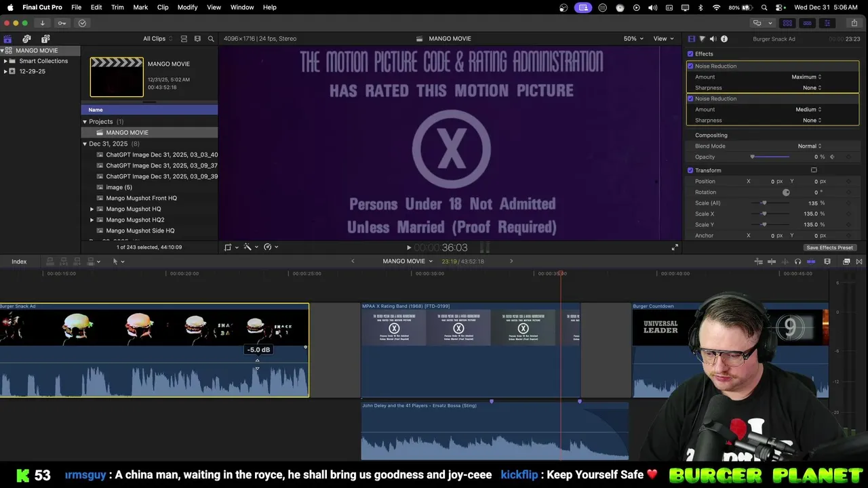This screenshot has height=488, width=868.
Task: Expand Smart Collections in sidebar
Action: (5, 61)
